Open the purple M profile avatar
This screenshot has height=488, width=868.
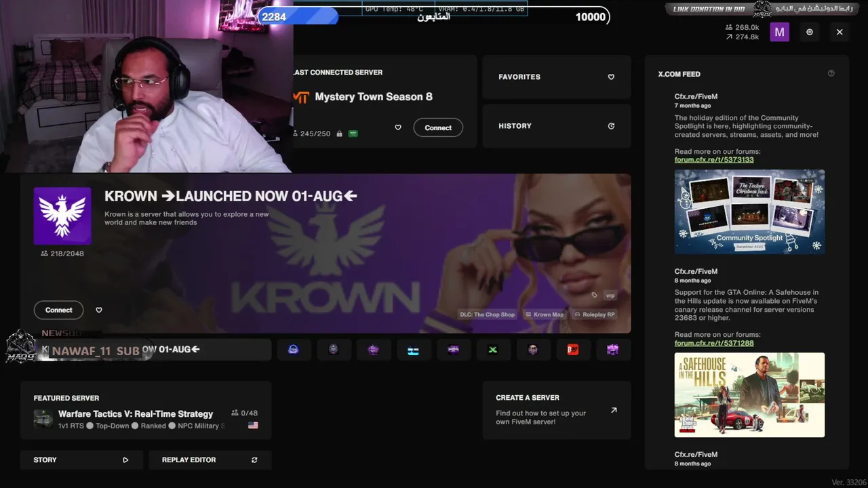(x=779, y=32)
